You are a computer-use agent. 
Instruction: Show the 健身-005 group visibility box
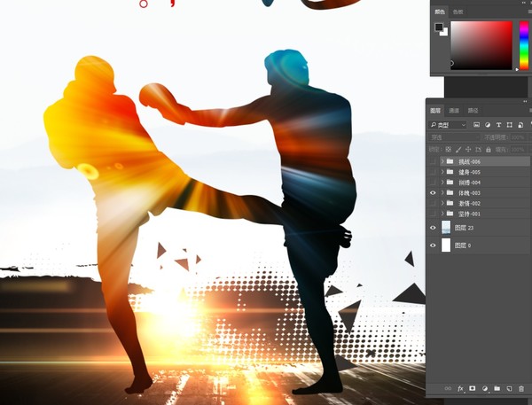(x=433, y=172)
